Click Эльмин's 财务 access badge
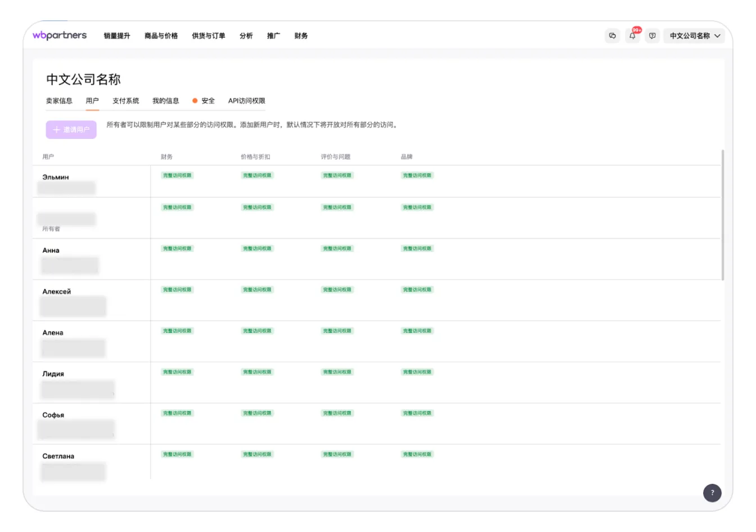Image resolution: width=756 pixels, height=532 pixels. point(177,175)
